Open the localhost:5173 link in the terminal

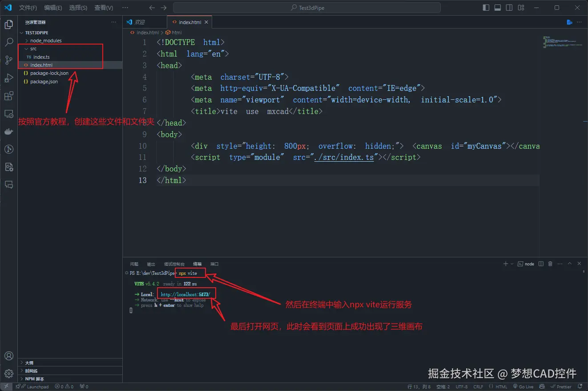coord(186,293)
